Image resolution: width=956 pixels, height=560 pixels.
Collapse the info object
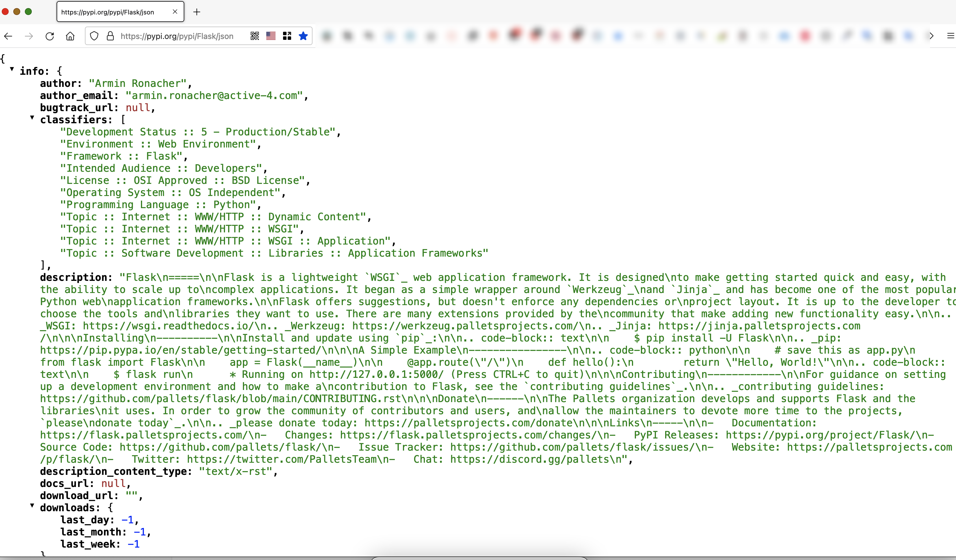[12, 69]
